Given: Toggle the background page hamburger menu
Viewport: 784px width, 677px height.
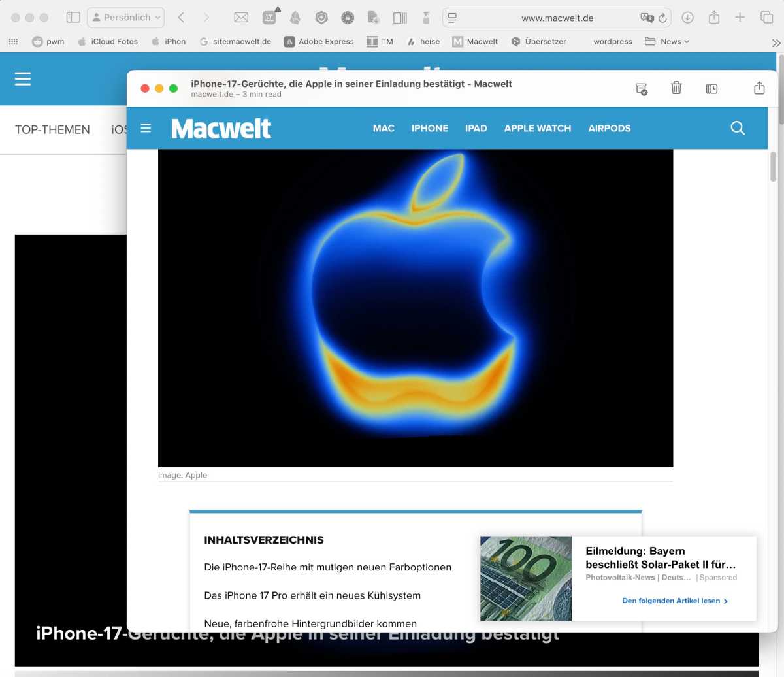Looking at the screenshot, I should click(23, 79).
